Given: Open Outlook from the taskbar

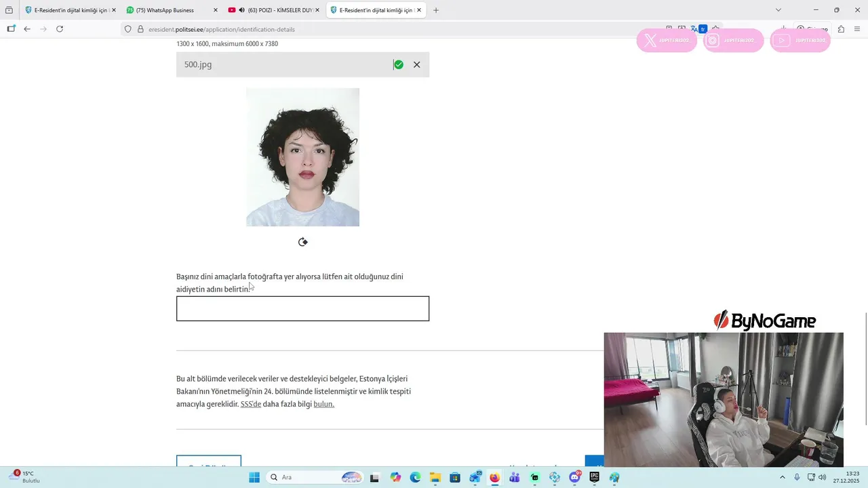Looking at the screenshot, I should 475,477.
